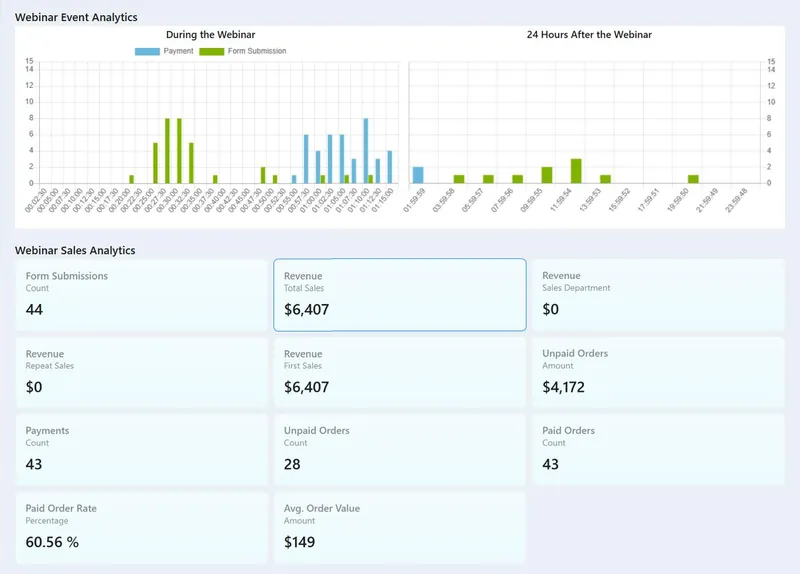Toggle the blue Payment legend swatch

[147, 51]
